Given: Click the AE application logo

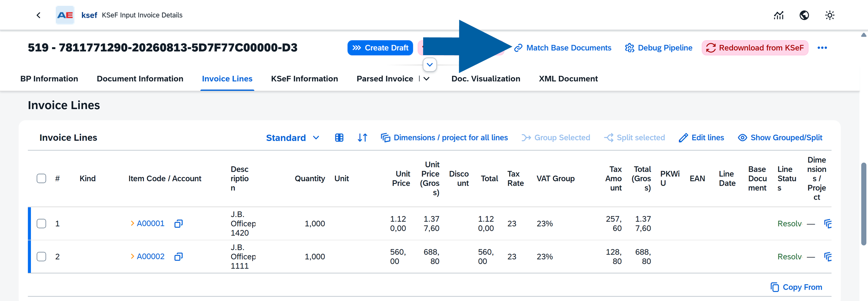Looking at the screenshot, I should click(65, 15).
